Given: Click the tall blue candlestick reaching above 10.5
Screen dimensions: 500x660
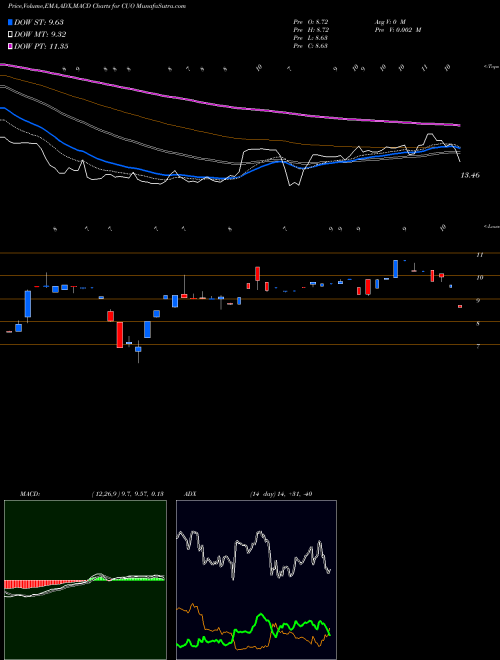Looking at the screenshot, I should 396,269.
